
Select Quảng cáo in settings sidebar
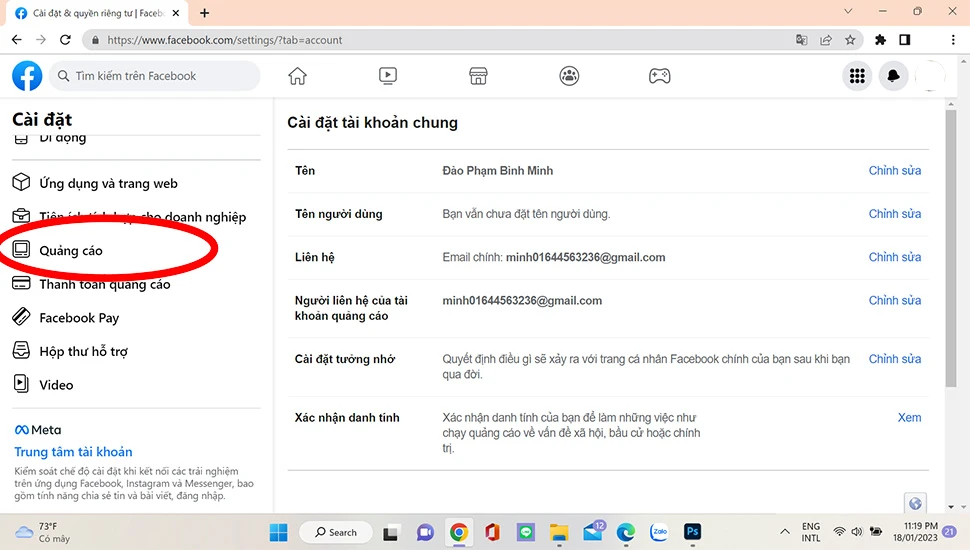pos(70,251)
